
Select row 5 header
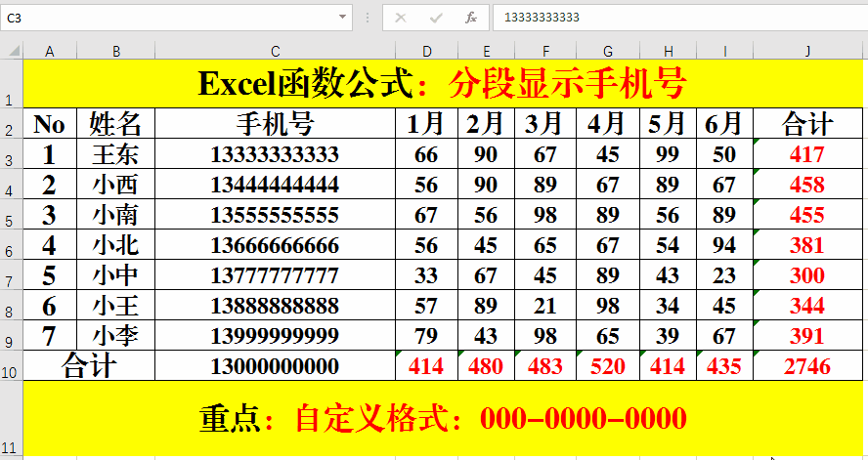click(x=11, y=215)
